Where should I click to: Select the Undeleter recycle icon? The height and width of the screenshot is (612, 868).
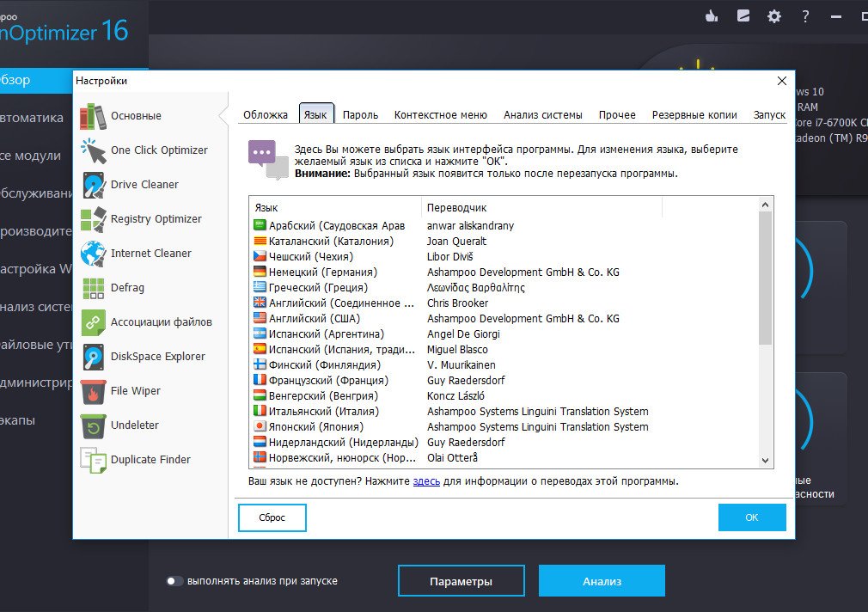(x=93, y=425)
